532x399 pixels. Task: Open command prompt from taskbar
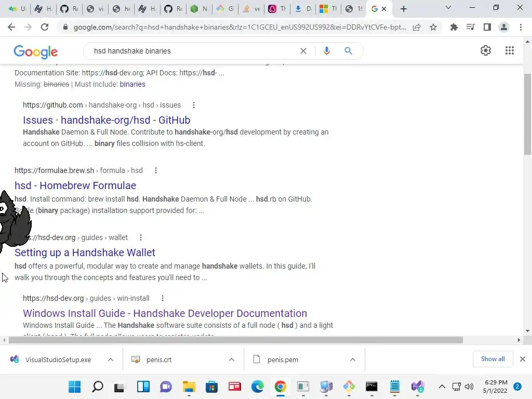tap(371, 387)
